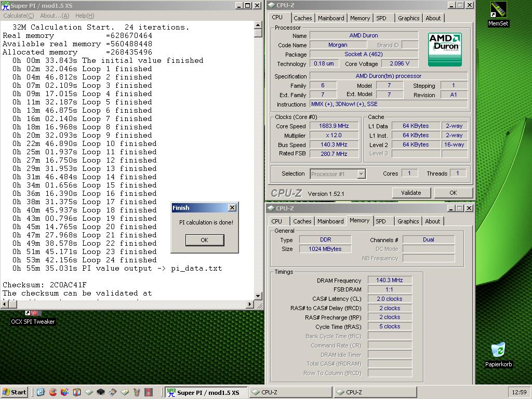Click the AMD Duron logo in CPU-Z
The image size is (532, 399).
click(445, 49)
